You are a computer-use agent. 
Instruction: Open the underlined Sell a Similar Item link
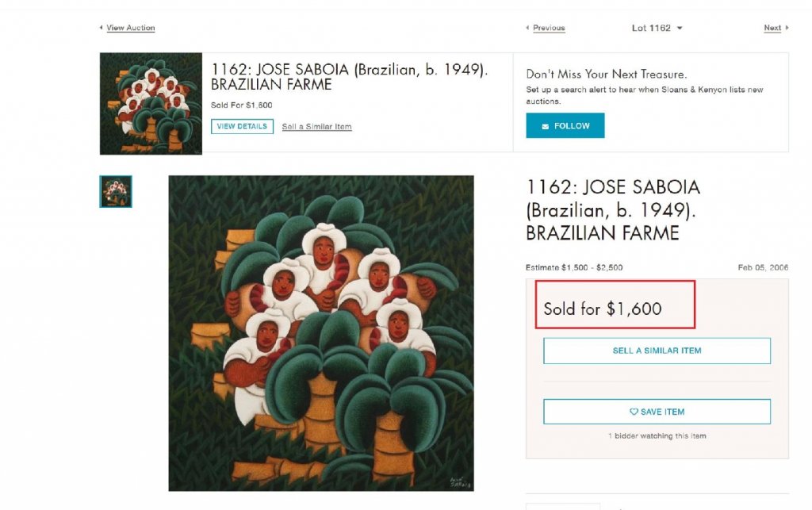click(316, 127)
